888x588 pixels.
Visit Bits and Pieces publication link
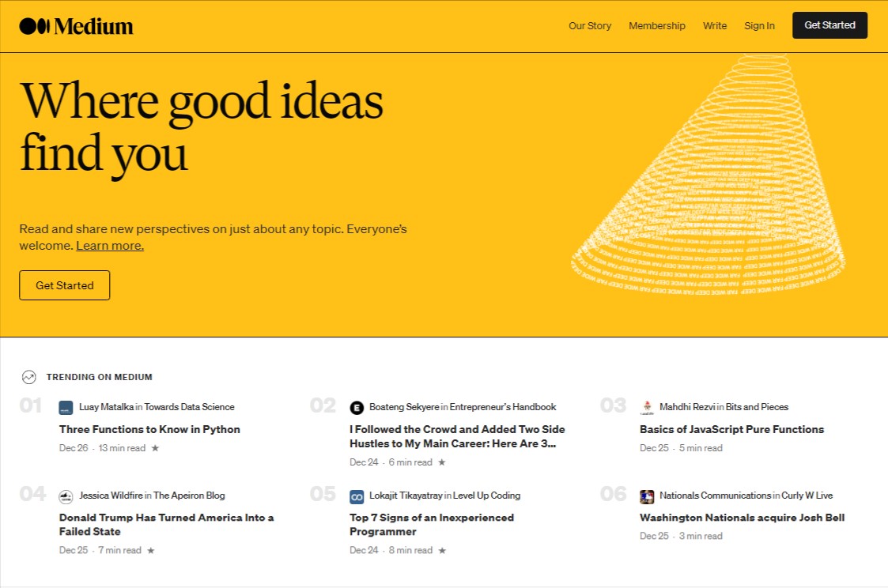pos(757,407)
